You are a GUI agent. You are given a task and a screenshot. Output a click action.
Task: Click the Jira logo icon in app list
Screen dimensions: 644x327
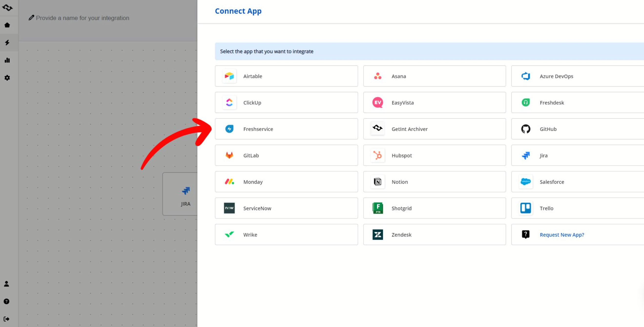526,155
